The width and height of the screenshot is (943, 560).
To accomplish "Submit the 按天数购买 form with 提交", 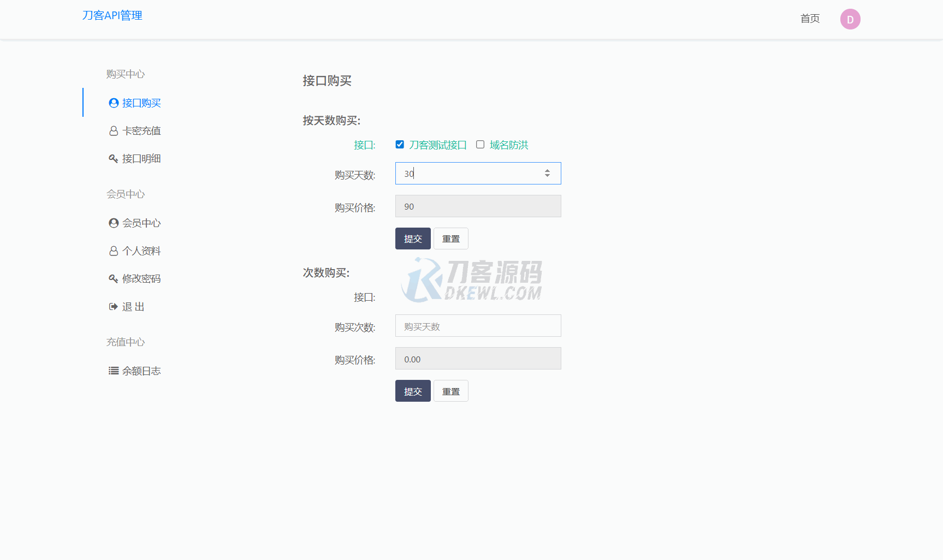I will click(x=413, y=239).
